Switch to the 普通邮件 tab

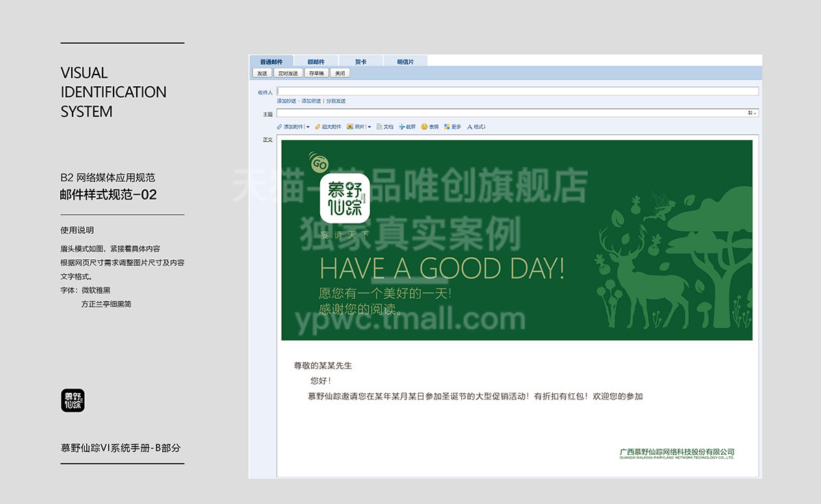click(x=271, y=61)
